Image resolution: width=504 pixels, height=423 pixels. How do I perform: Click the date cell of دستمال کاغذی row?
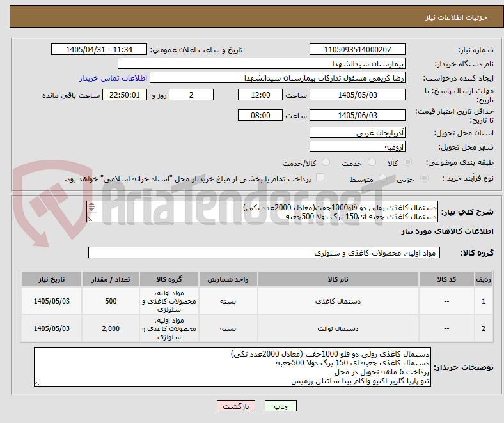pos(51,301)
